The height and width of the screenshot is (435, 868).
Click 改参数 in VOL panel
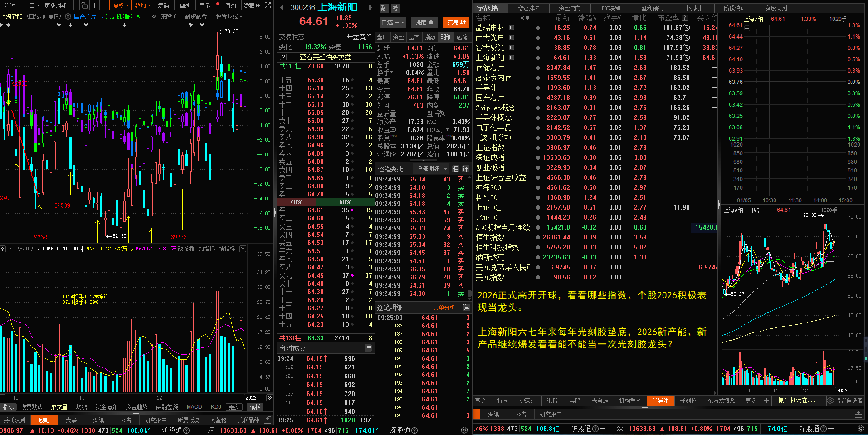(186, 249)
